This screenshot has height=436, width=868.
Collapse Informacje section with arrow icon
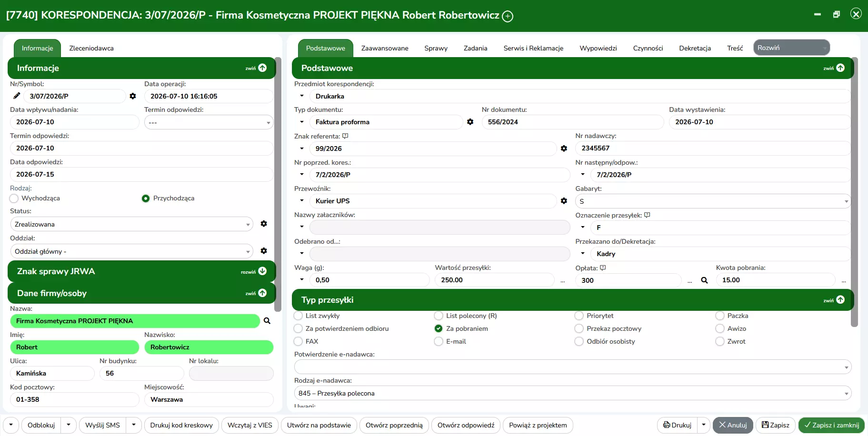tap(262, 68)
